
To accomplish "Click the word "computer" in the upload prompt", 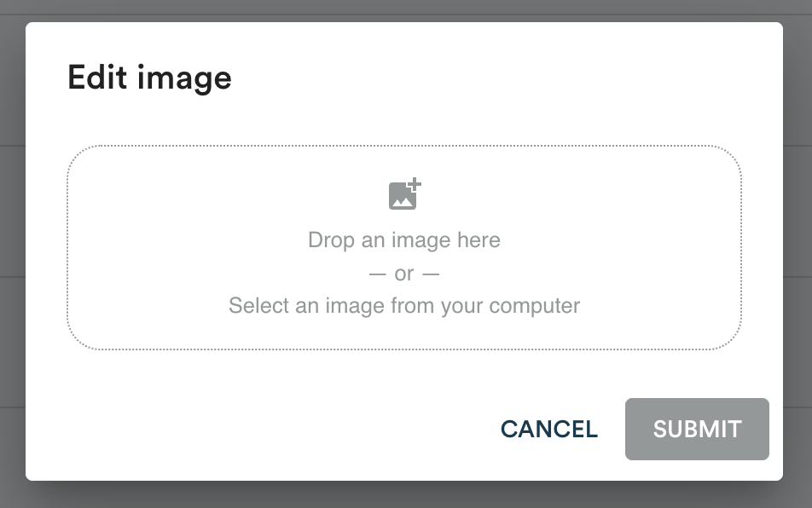I will tap(537, 305).
